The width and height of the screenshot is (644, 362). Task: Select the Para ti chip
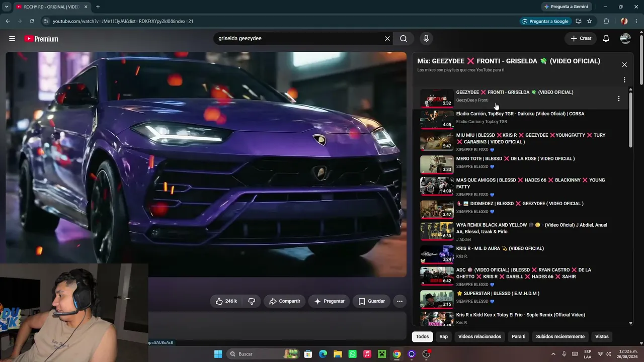click(x=518, y=337)
